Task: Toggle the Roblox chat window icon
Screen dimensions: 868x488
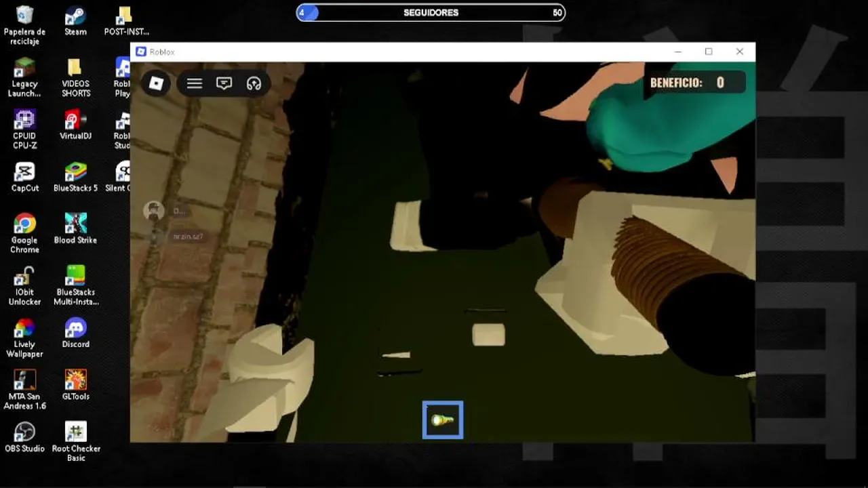Action: coord(224,83)
